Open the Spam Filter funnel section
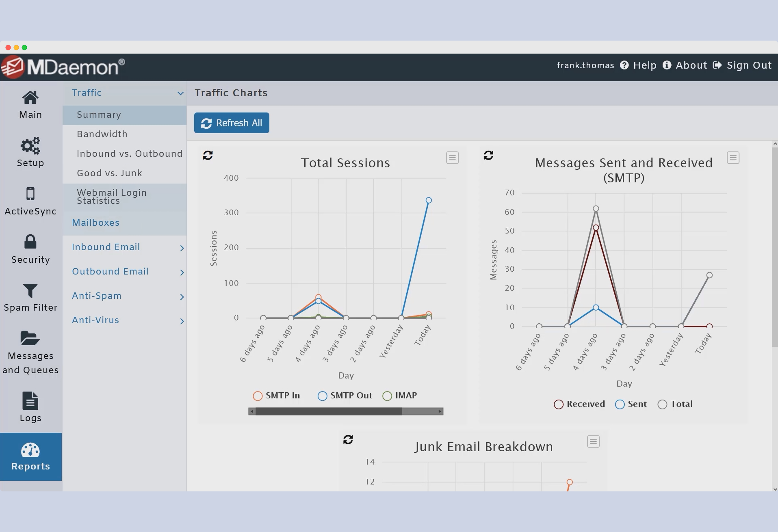Image resolution: width=778 pixels, height=532 pixels. pyautogui.click(x=30, y=298)
